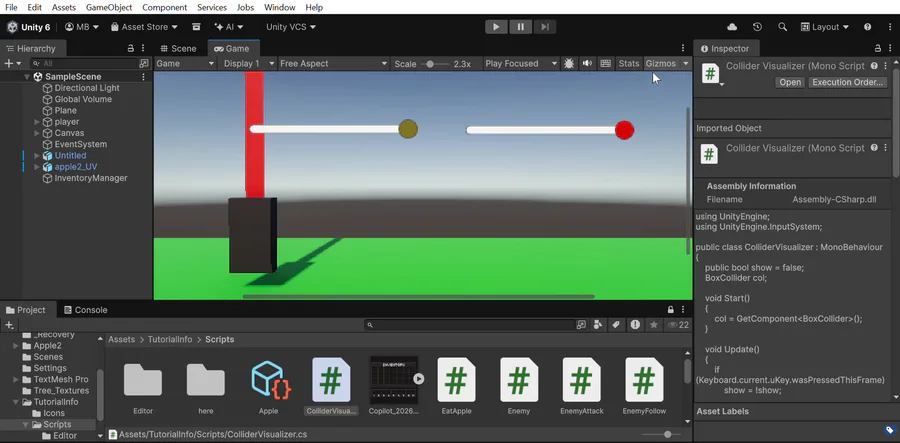Open script component help icon in Inspector header
The width and height of the screenshot is (900, 443).
click(x=874, y=66)
